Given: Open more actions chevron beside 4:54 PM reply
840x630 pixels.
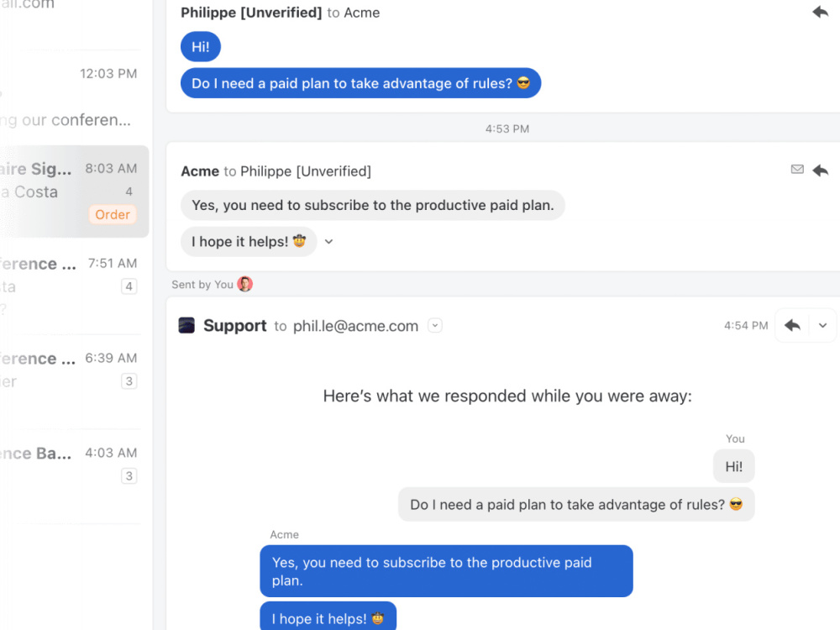Looking at the screenshot, I should pos(823,325).
